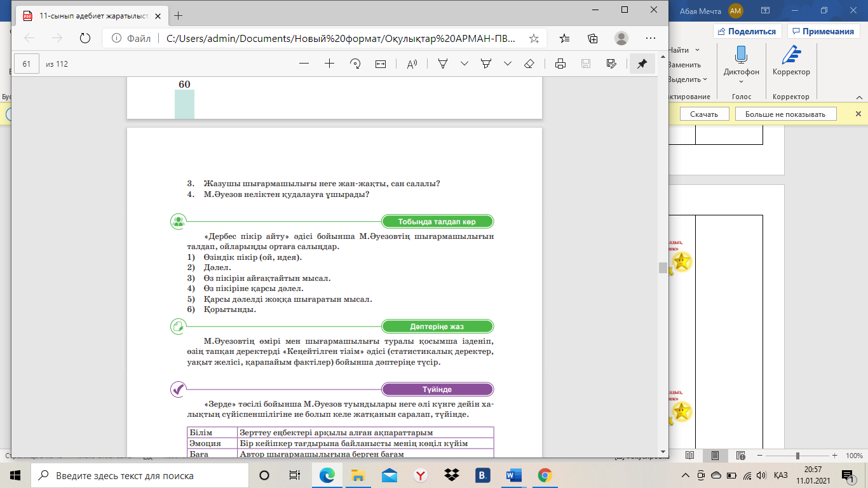Click the Save icon in PDF toolbar
868x488 pixels.
pyautogui.click(x=586, y=64)
